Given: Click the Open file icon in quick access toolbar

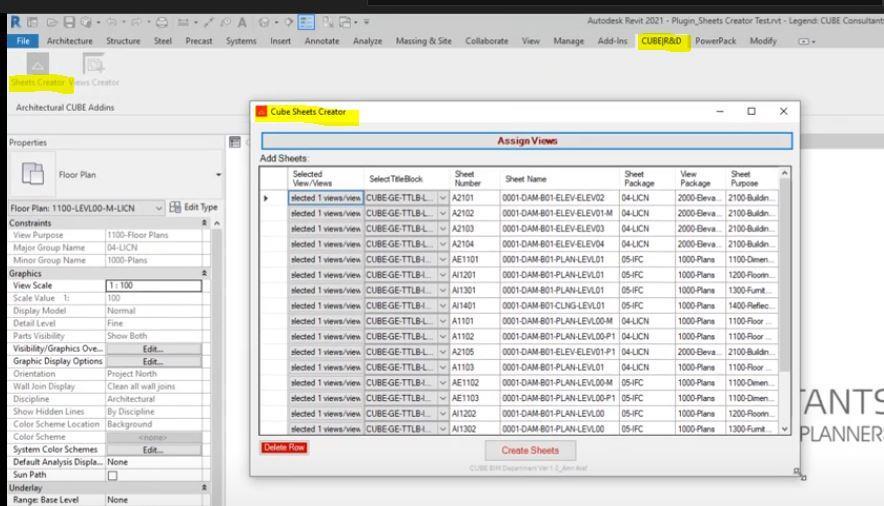Looking at the screenshot, I should point(52,23).
